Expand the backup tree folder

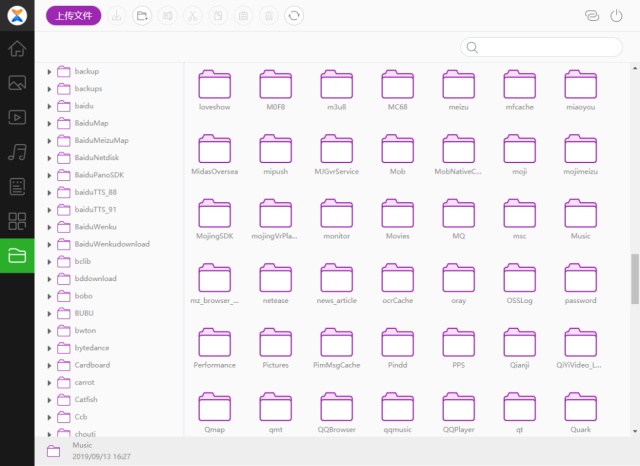click(x=49, y=72)
